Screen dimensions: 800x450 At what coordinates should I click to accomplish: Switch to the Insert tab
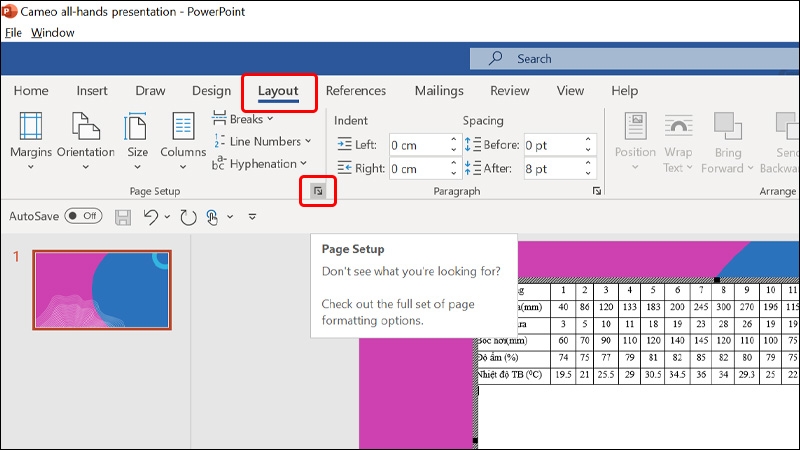point(92,91)
